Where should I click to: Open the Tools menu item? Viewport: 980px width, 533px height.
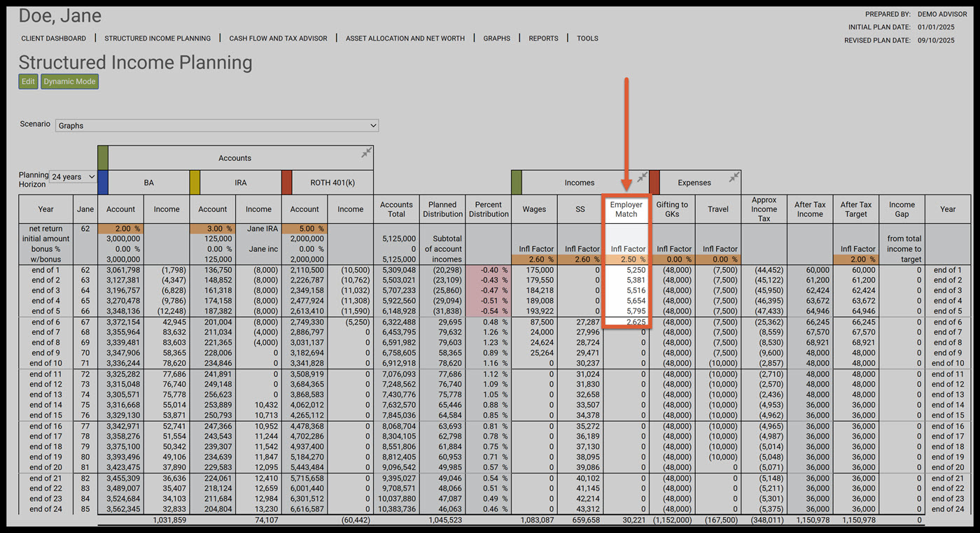pos(587,38)
